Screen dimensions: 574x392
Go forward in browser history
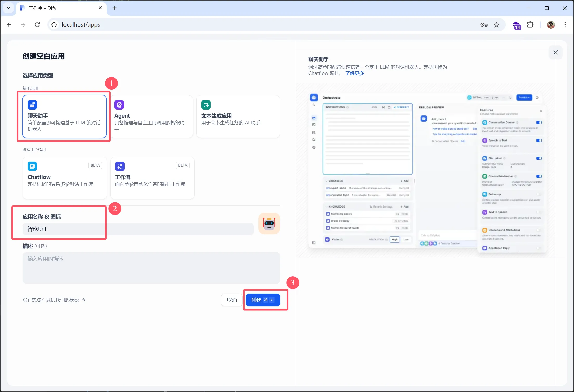23,24
